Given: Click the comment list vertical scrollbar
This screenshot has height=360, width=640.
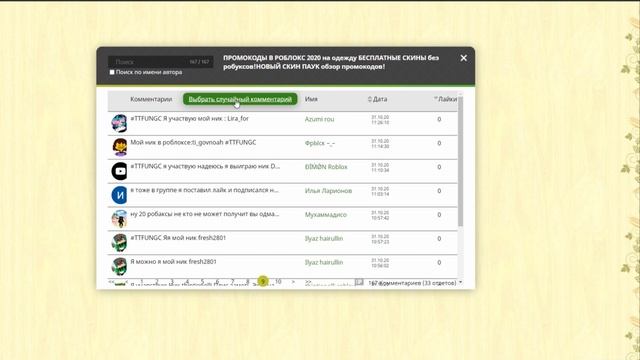Looking at the screenshot, I should click(460, 161).
